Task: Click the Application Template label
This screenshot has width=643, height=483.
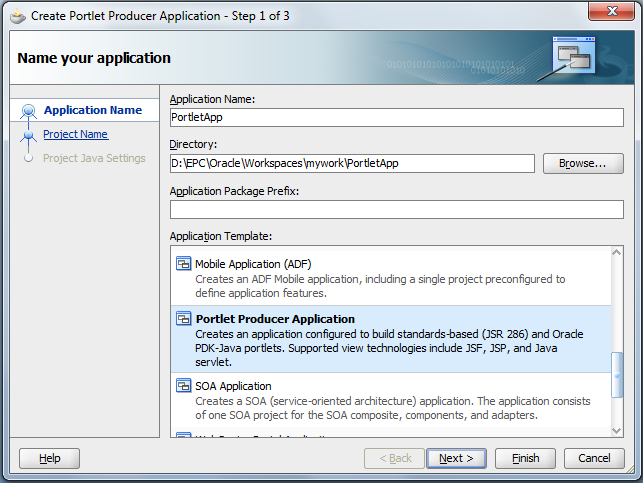Action: pos(221,236)
